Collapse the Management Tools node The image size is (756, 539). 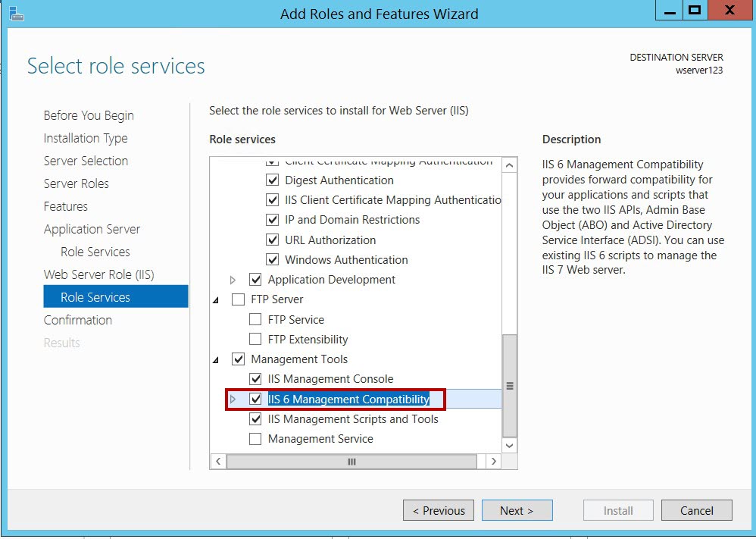tap(216, 360)
